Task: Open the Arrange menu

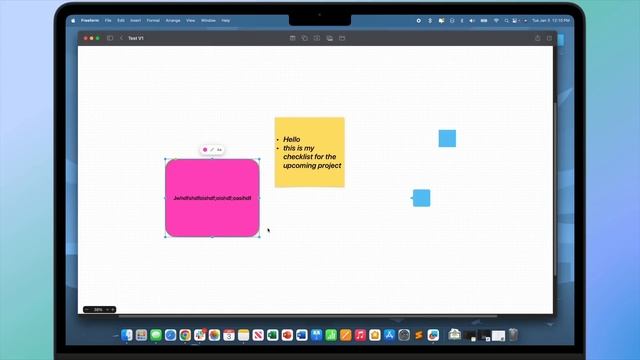Action: tap(173, 20)
